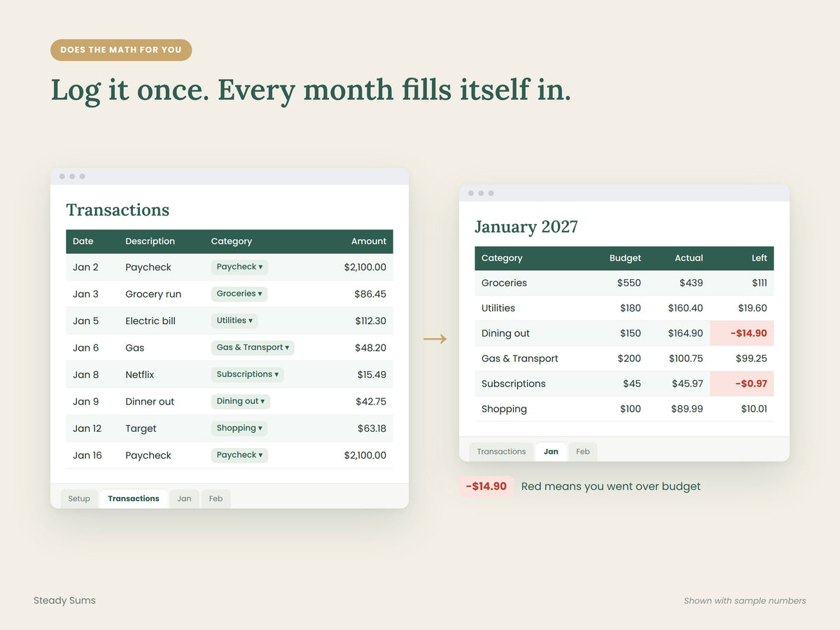Image resolution: width=840 pixels, height=630 pixels.
Task: Open the Paycheck category dropdown for Jan 2
Action: pos(239,267)
